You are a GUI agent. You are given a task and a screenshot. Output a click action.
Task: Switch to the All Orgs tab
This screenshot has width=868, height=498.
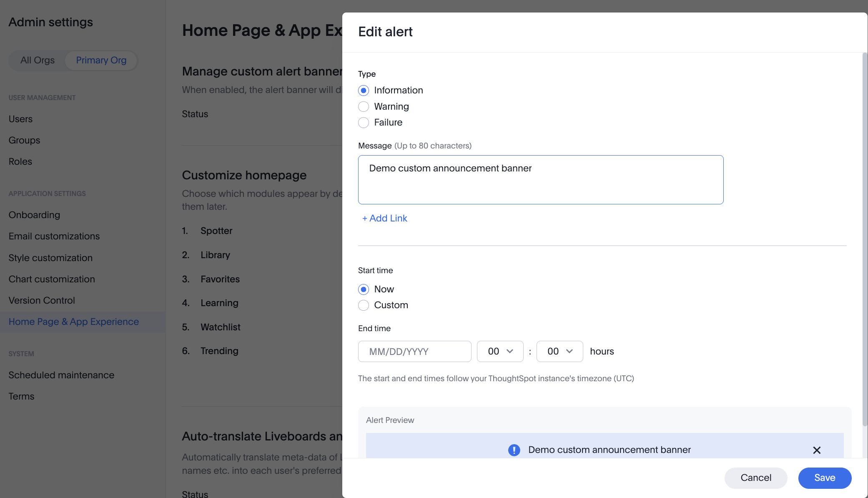(x=37, y=60)
